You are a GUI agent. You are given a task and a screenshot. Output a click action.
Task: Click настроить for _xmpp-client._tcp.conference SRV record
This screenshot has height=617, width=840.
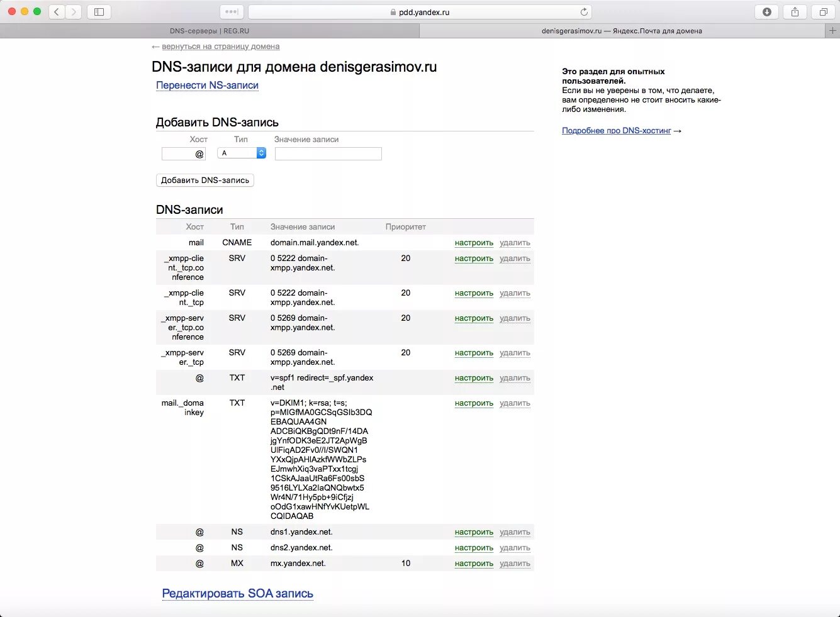coord(474,258)
